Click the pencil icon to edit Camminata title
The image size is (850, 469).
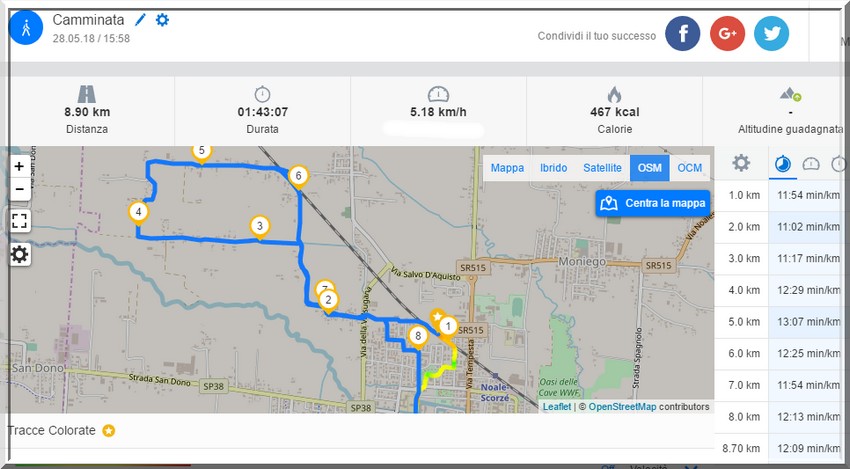click(141, 20)
